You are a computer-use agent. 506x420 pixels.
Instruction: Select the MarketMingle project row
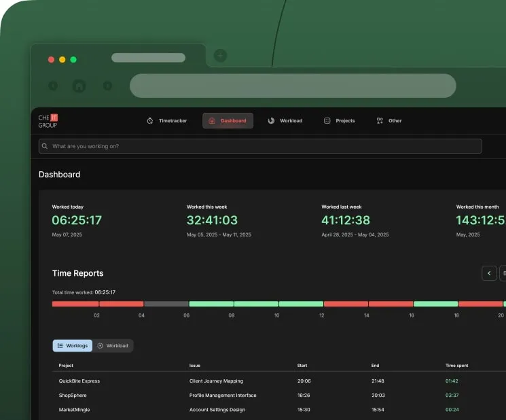[x=279, y=410]
